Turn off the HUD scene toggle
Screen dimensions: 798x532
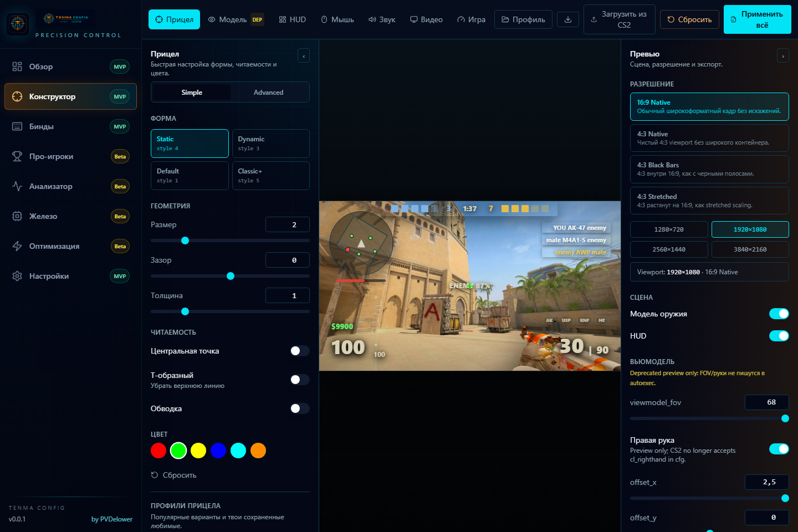click(779, 336)
